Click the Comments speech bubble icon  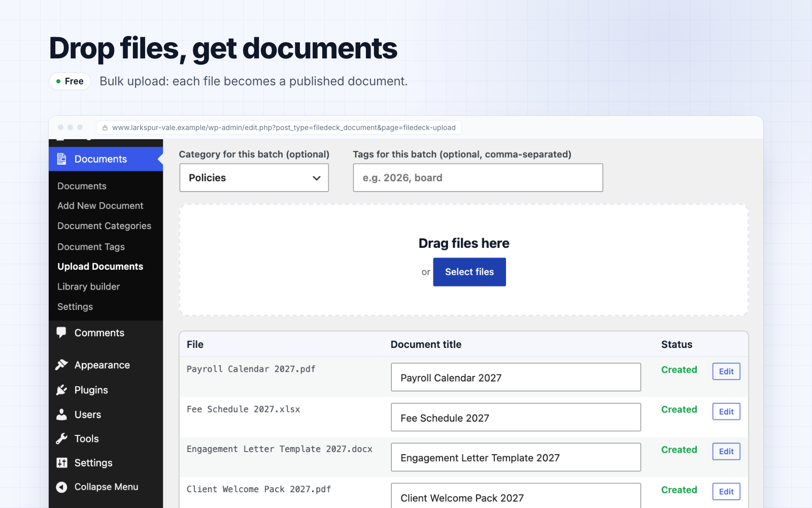click(x=61, y=333)
